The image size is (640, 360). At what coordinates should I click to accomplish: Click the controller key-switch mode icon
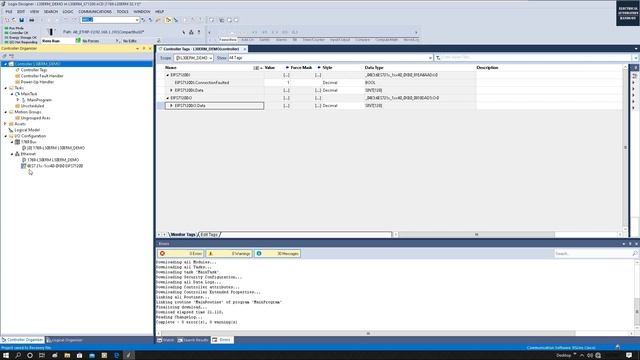[51, 32]
